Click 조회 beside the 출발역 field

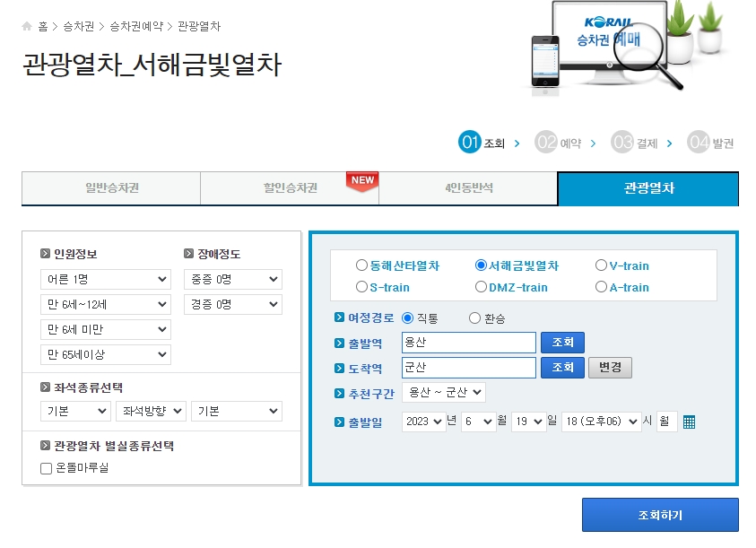[x=562, y=342]
